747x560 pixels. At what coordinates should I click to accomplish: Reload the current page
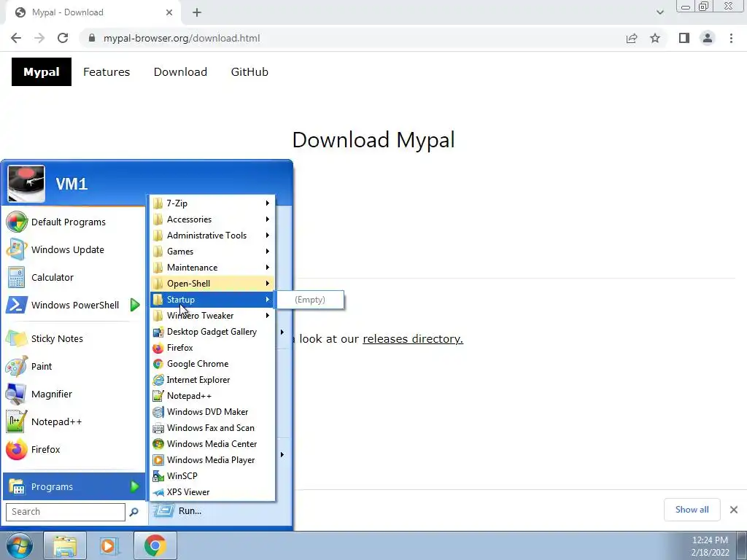tap(63, 38)
